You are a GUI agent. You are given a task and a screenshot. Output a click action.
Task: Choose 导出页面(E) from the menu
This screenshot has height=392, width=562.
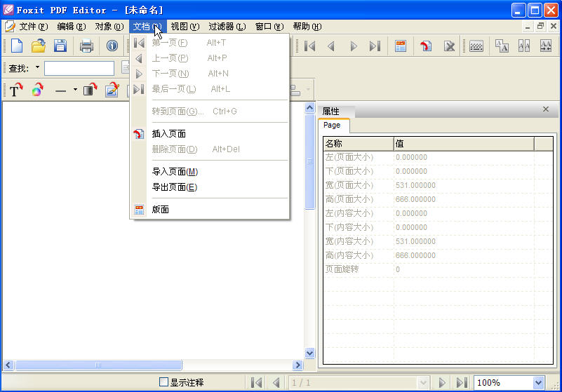pos(210,187)
